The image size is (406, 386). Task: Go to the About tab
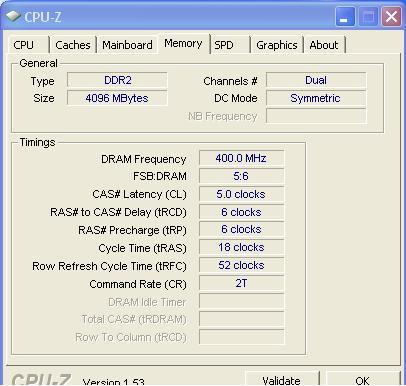324,45
